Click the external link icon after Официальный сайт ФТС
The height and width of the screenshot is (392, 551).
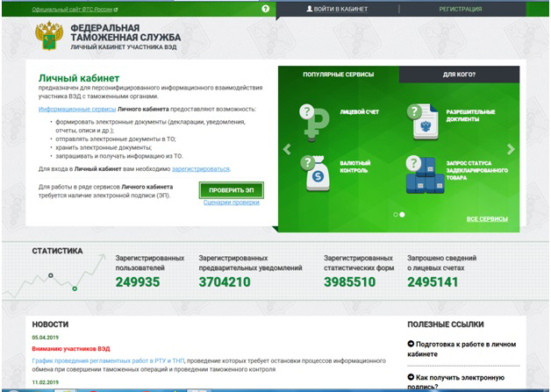[116, 10]
